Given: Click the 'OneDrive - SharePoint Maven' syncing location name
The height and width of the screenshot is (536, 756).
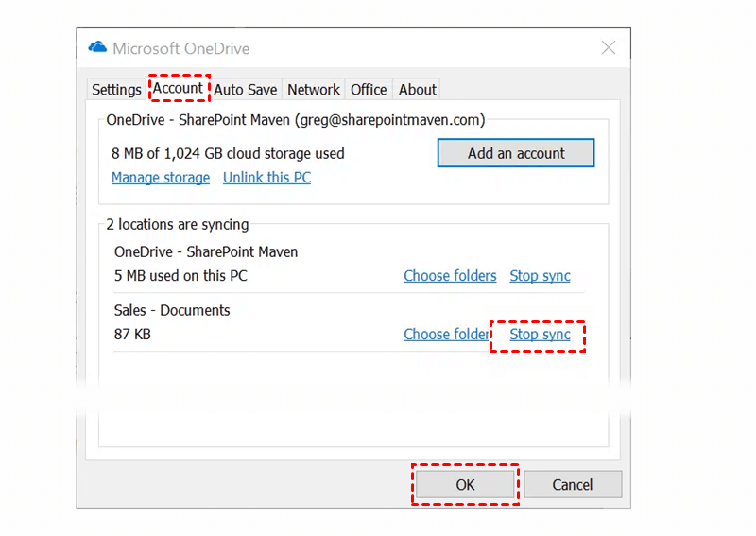Looking at the screenshot, I should tap(206, 251).
